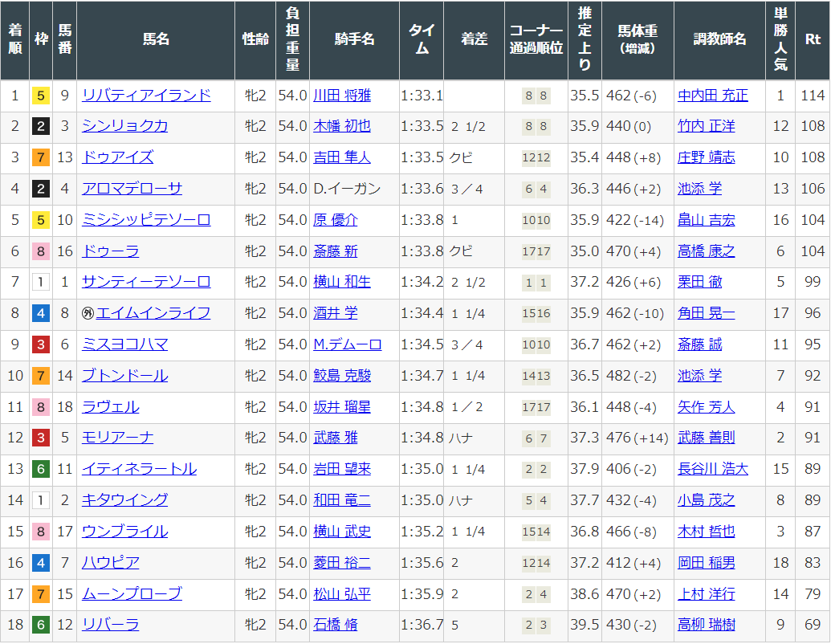Open horse link ウンブライル

click(x=124, y=532)
